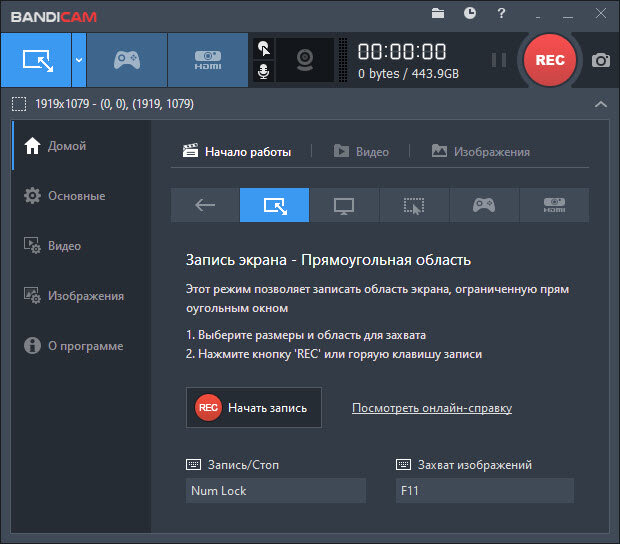The image size is (620, 544).
Task: Open the screen recording mode dropdown arrow
Action: pyautogui.click(x=79, y=60)
